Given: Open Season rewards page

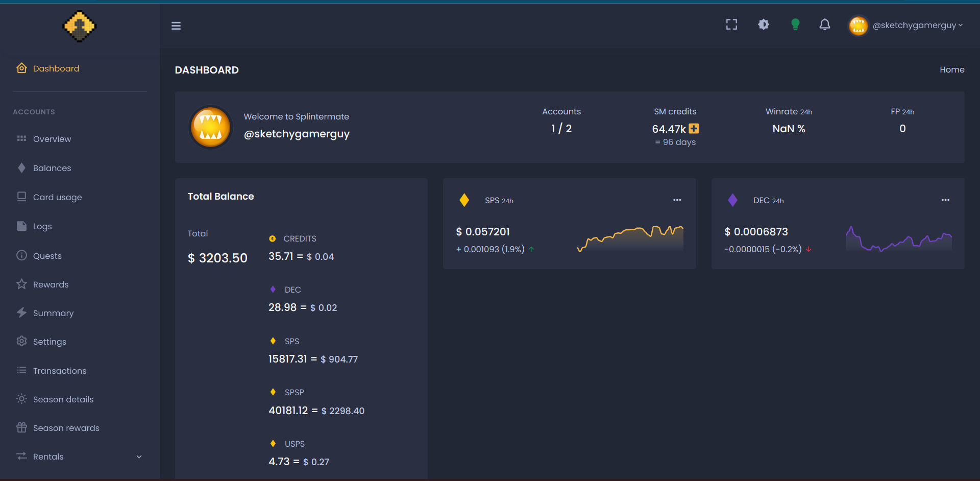Looking at the screenshot, I should click(x=66, y=428).
